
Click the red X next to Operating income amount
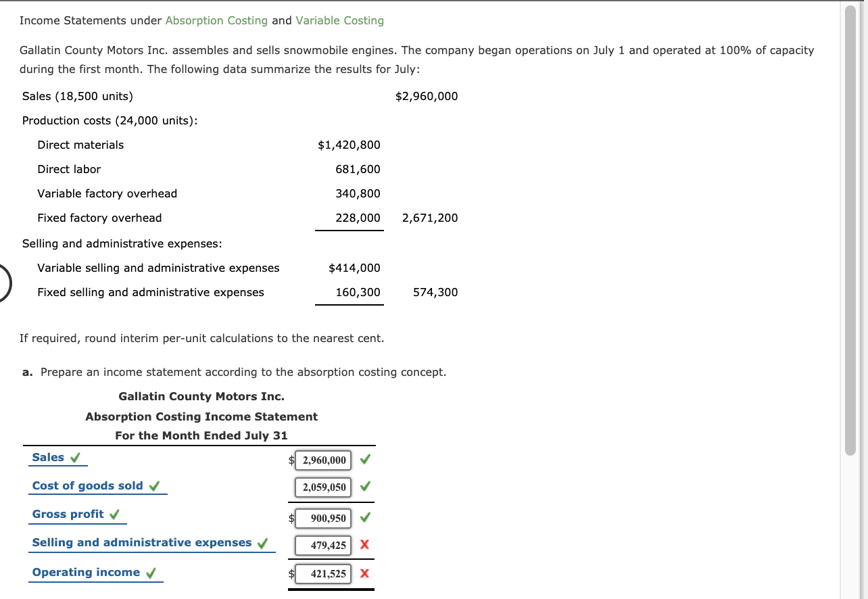point(363,573)
